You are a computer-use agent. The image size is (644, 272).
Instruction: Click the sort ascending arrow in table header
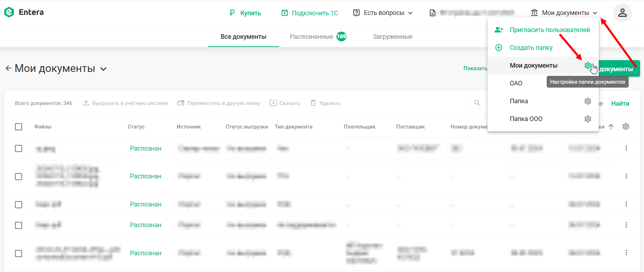pos(611,126)
